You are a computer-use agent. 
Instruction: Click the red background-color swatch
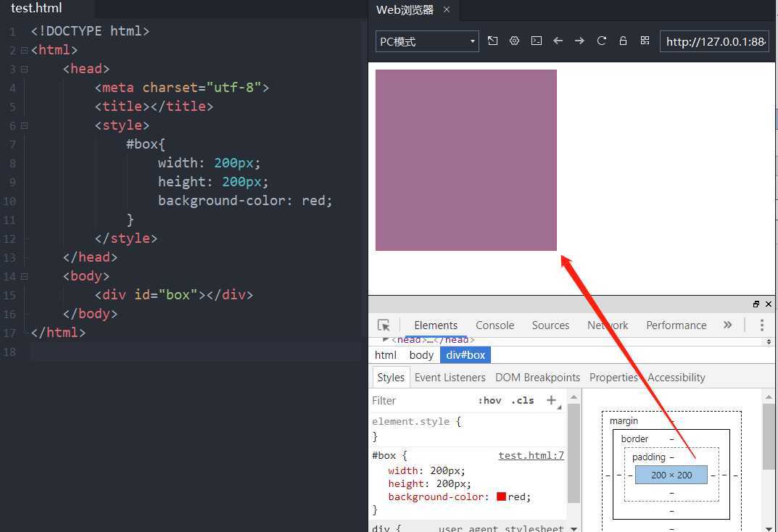click(501, 496)
